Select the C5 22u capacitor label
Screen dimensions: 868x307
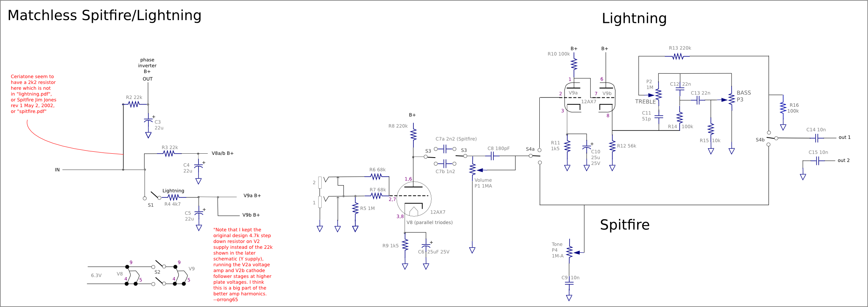(189, 216)
